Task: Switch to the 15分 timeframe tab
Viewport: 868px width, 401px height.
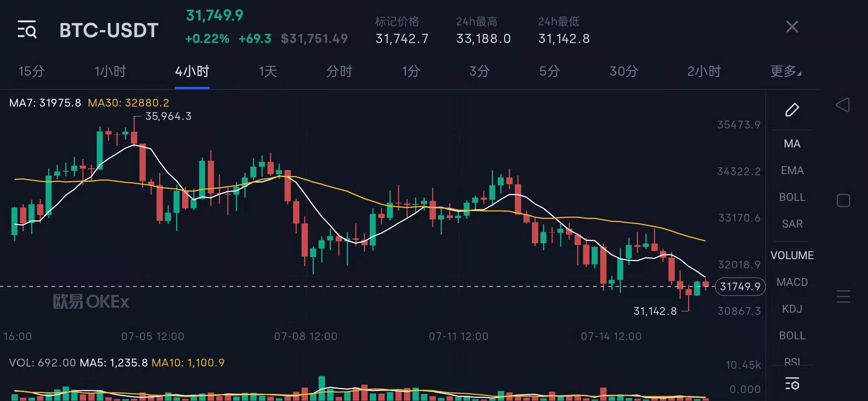Action: (32, 71)
